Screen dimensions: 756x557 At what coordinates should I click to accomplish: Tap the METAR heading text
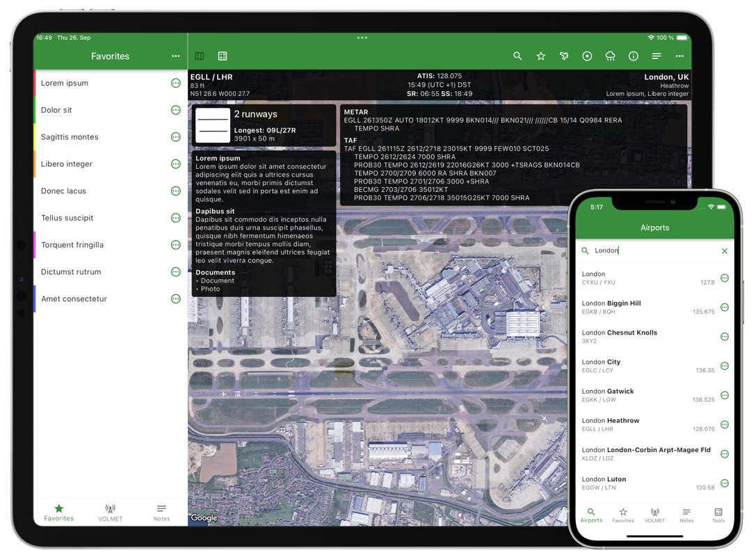pos(356,112)
